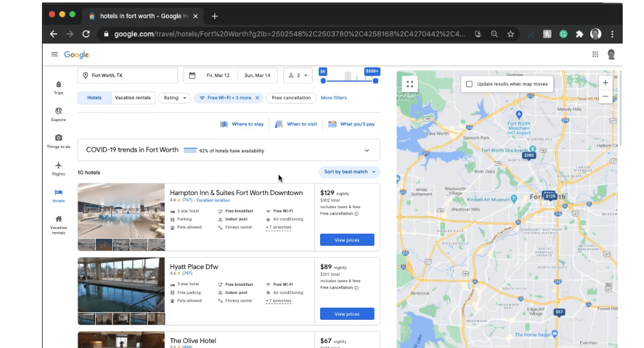Open the Google account avatar
This screenshot has width=644, height=348.
[611, 54]
